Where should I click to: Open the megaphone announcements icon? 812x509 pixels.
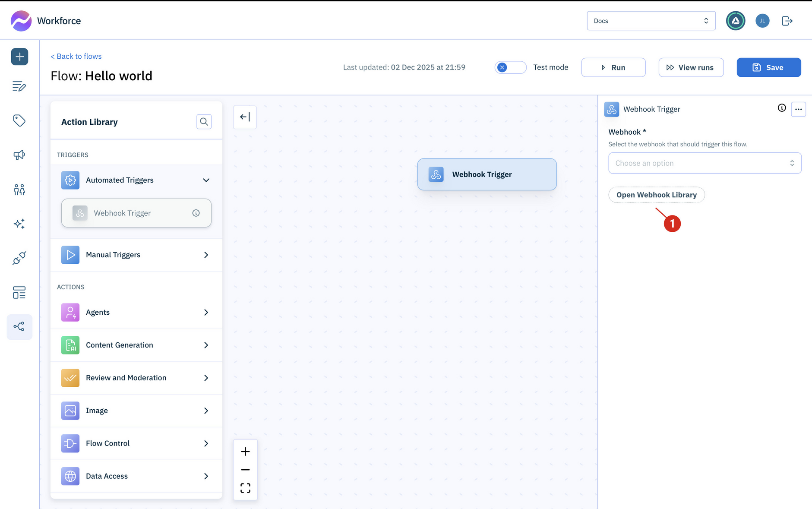click(x=19, y=155)
